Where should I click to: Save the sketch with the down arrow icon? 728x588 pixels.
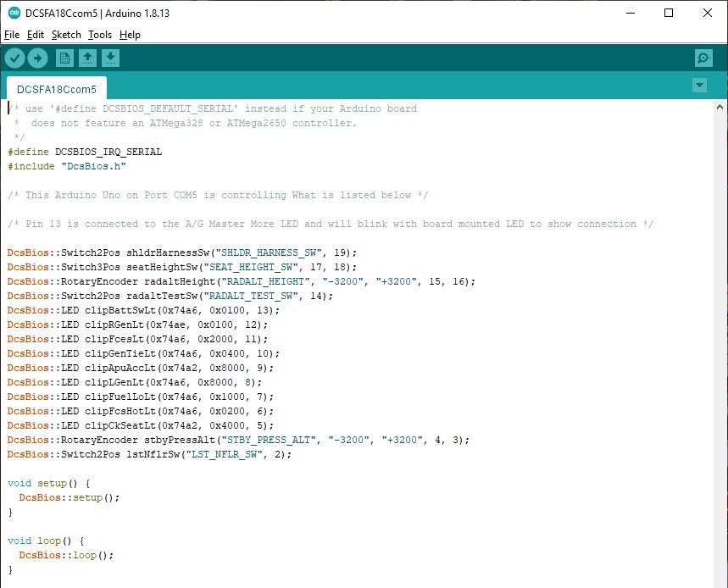[110, 58]
